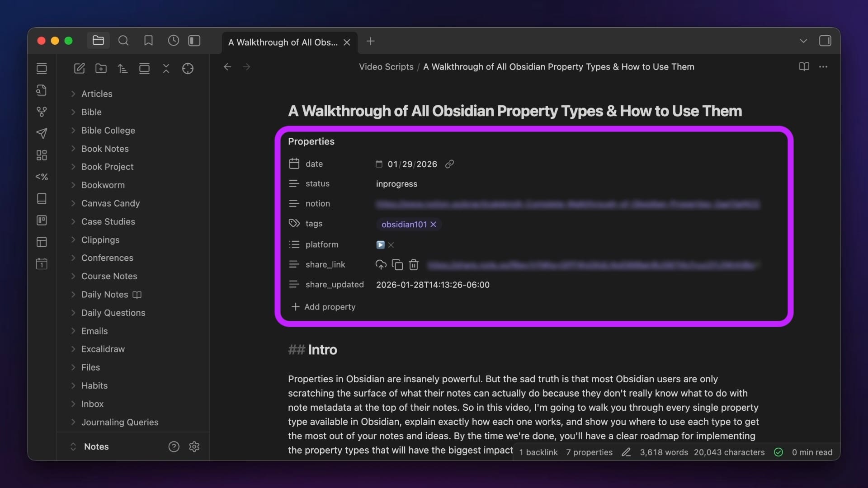Click the new note icon

coord(79,69)
